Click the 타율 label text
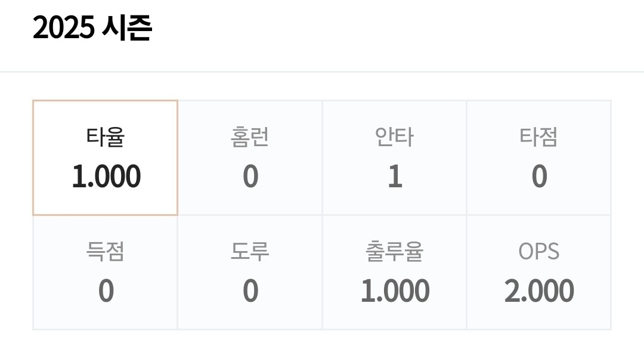Viewport: 644px width, 337px height. point(106,137)
